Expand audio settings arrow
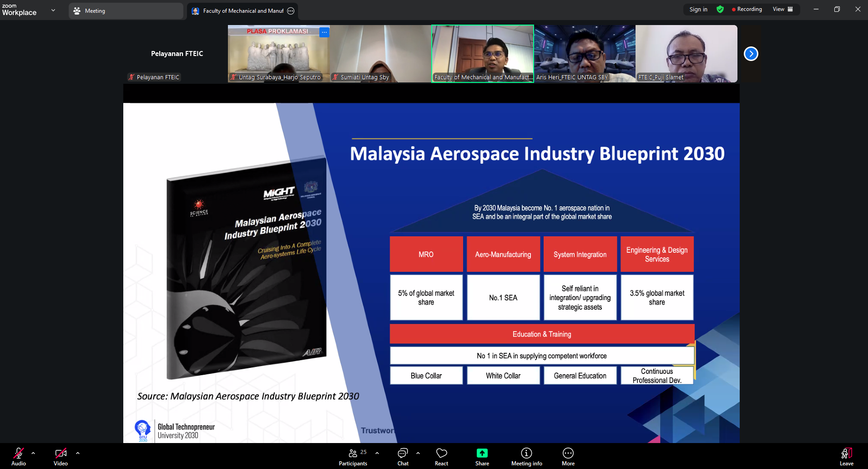868x469 pixels. (x=33, y=453)
